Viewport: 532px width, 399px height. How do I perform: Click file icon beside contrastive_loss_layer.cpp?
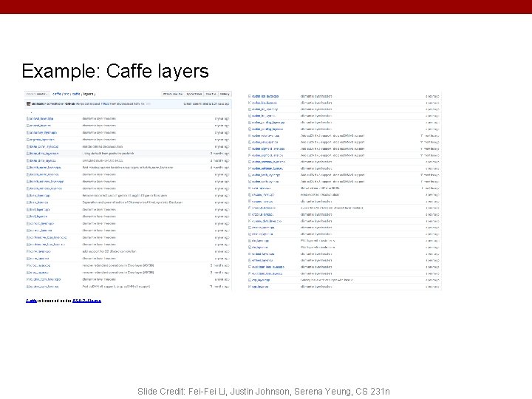28,237
